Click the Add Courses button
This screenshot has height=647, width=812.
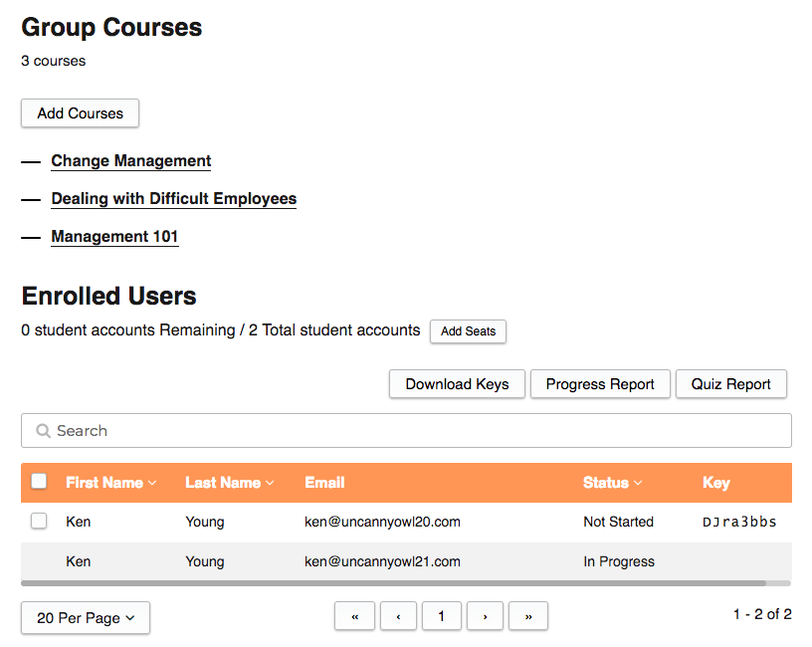coord(80,113)
